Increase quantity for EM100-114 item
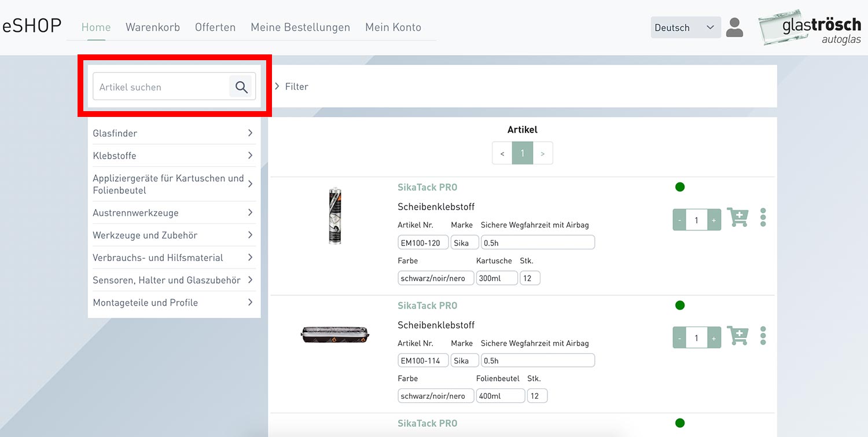 click(x=714, y=338)
